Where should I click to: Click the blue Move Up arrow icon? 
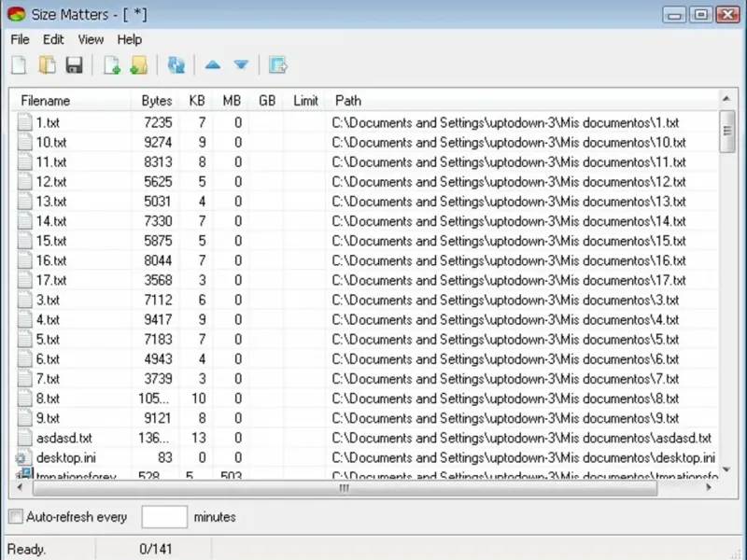213,64
